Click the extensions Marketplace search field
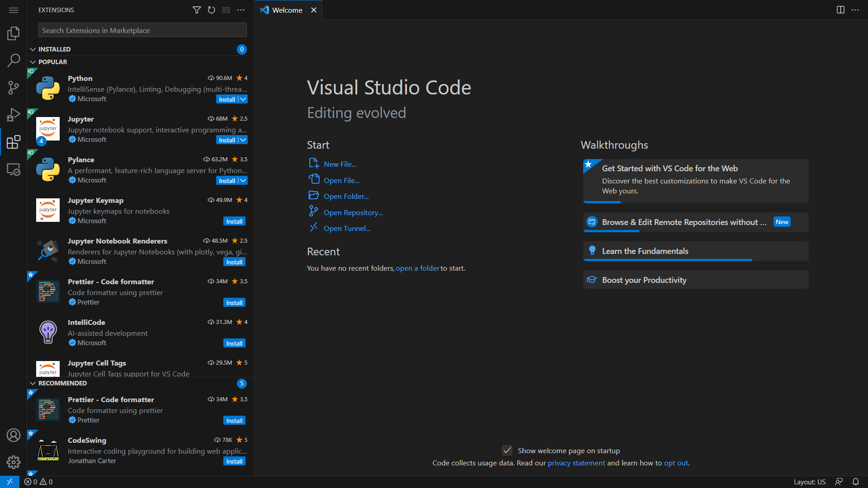 pos(142,30)
